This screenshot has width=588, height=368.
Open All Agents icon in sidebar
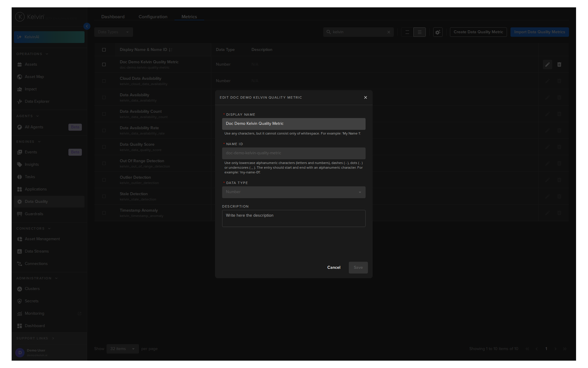pos(20,127)
